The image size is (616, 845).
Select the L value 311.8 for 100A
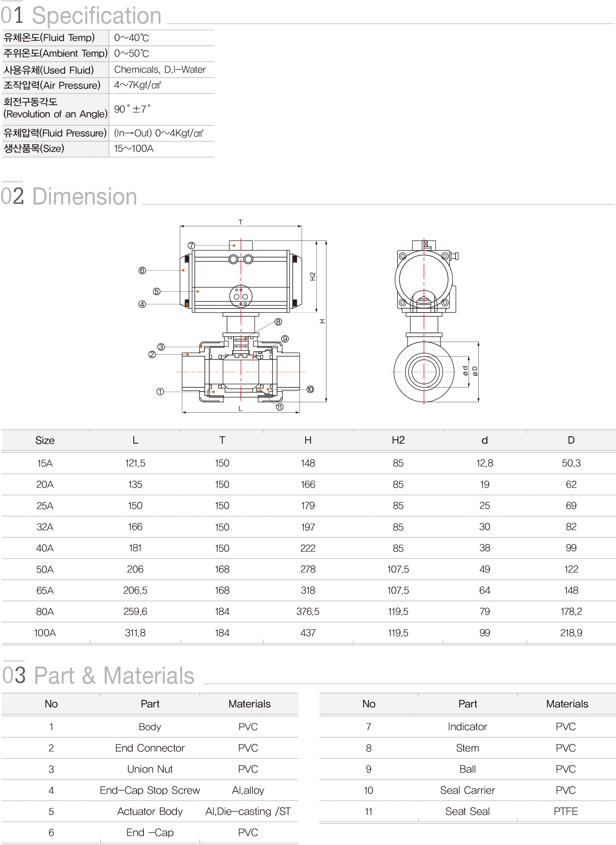(x=135, y=633)
